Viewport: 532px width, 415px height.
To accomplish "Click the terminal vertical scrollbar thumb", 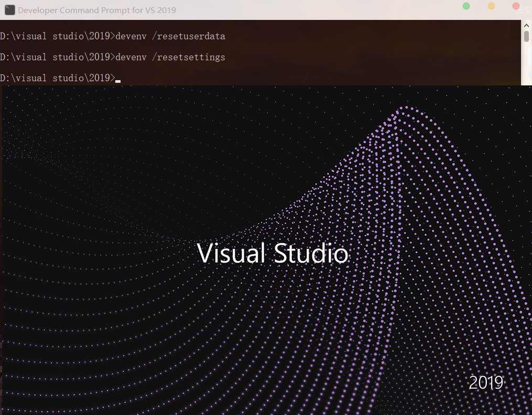I will coord(527,36).
